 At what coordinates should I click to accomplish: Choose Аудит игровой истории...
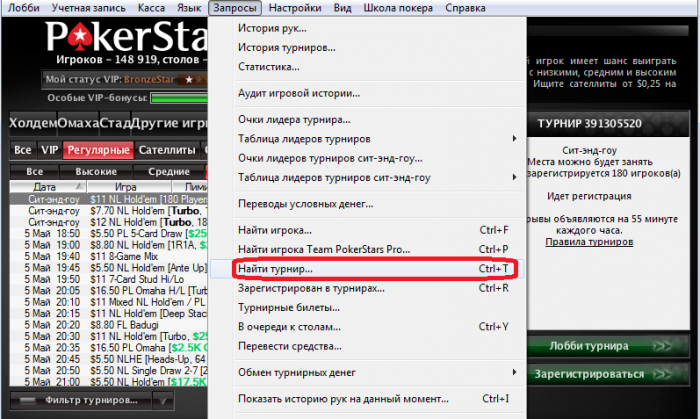pyautogui.click(x=367, y=93)
